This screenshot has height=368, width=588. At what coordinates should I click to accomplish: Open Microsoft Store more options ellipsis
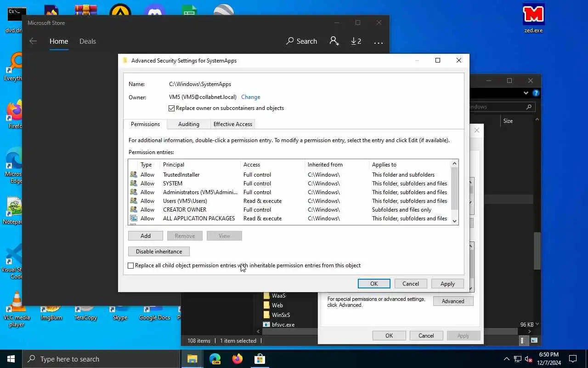(379, 42)
